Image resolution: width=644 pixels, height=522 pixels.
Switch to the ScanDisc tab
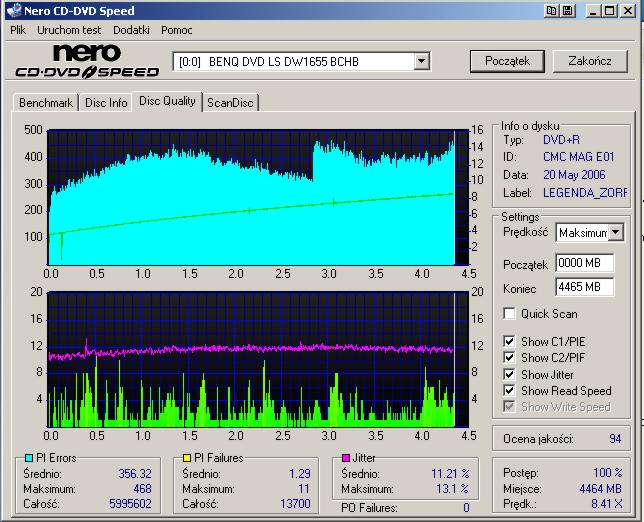pyautogui.click(x=230, y=103)
